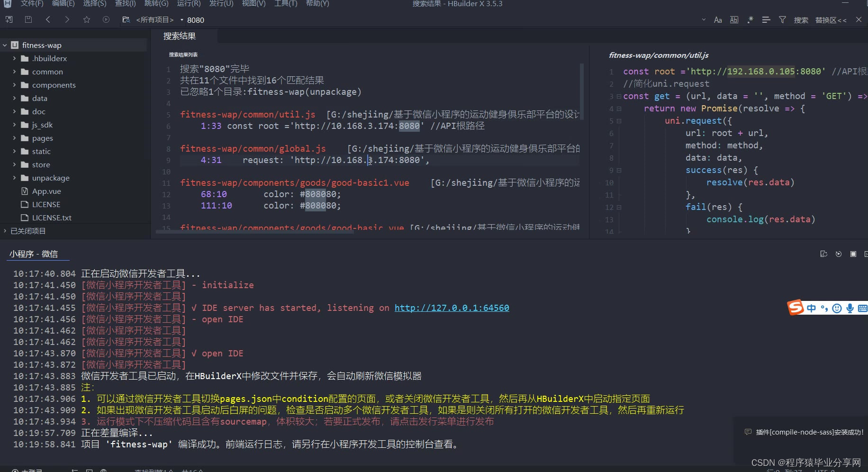
Task: Go forward with the right arrow icon
Action: [x=67, y=19]
